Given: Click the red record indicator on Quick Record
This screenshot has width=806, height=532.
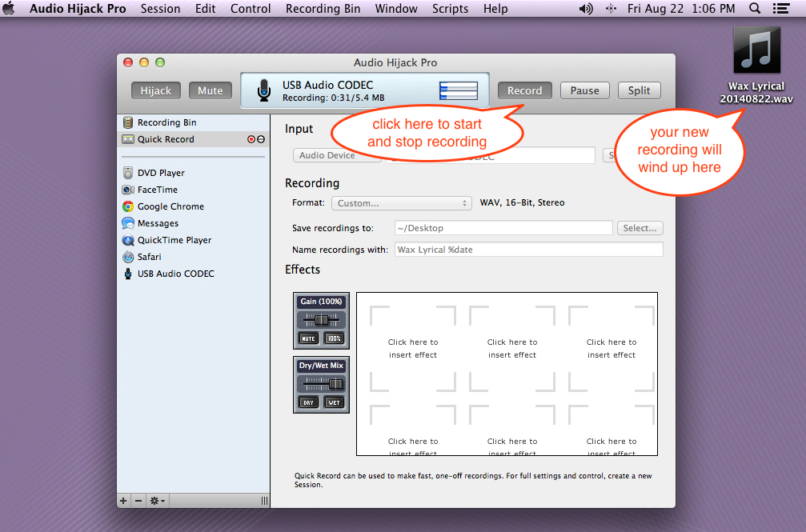Looking at the screenshot, I should tap(251, 139).
